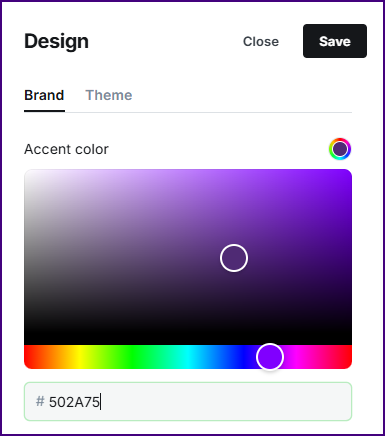The height and width of the screenshot is (436, 385).
Task: Focus the hex color input field
Action: [188, 401]
